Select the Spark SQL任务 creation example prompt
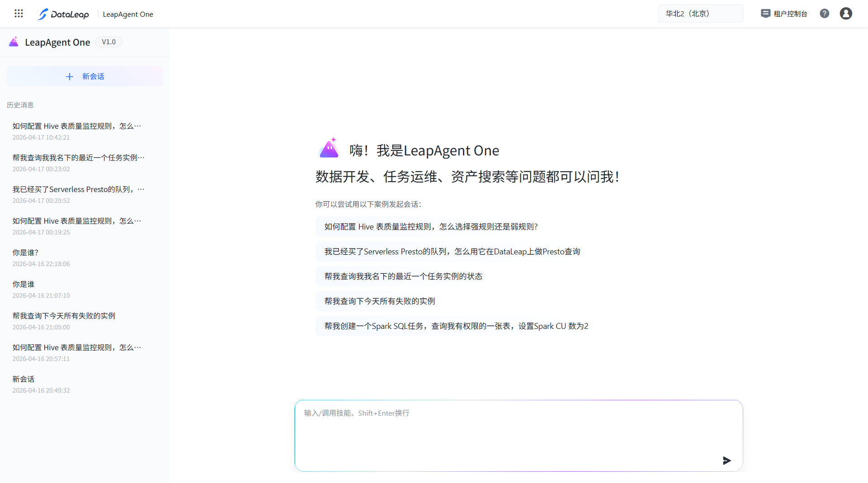Viewport: 868px width, 483px height. pos(456,326)
